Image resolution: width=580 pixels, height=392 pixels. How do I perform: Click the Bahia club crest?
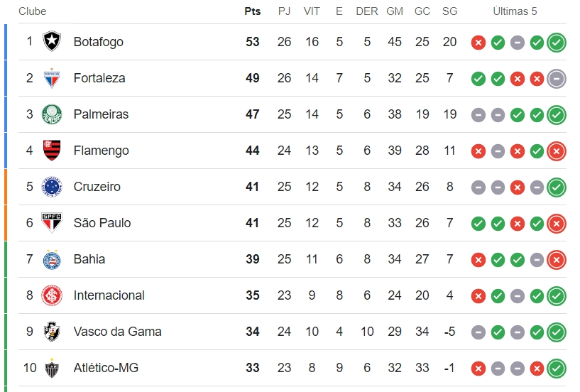click(52, 259)
